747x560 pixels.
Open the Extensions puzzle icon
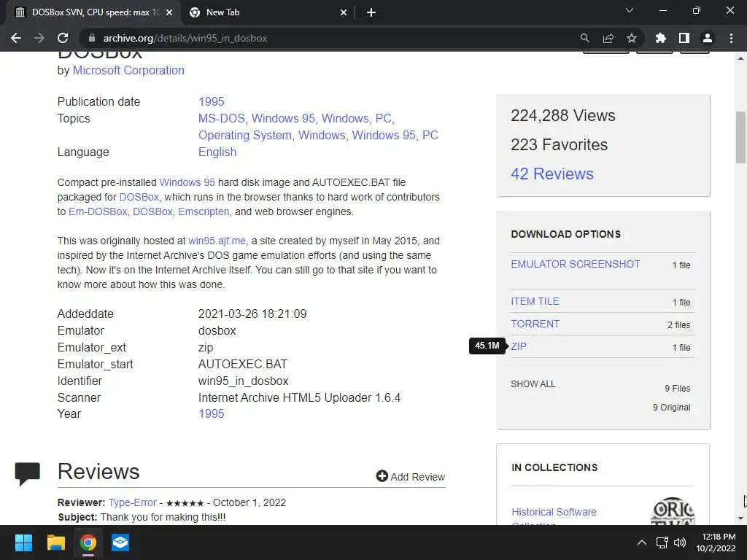pyautogui.click(x=660, y=38)
